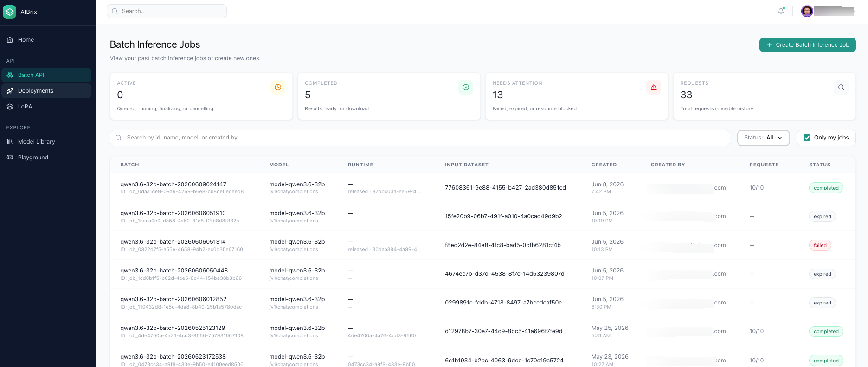The width and height of the screenshot is (868, 367).
Task: Click the LoRA layers icon
Action: coord(10,107)
